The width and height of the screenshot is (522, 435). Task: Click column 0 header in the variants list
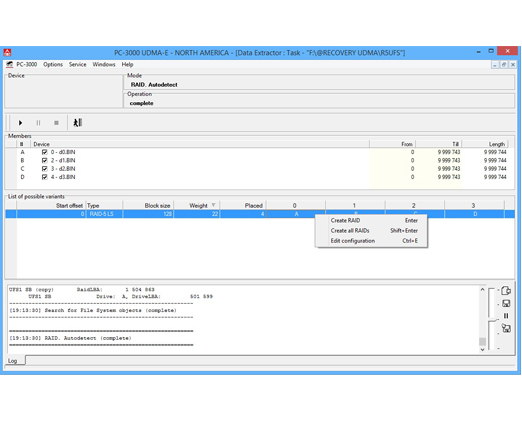(x=295, y=206)
